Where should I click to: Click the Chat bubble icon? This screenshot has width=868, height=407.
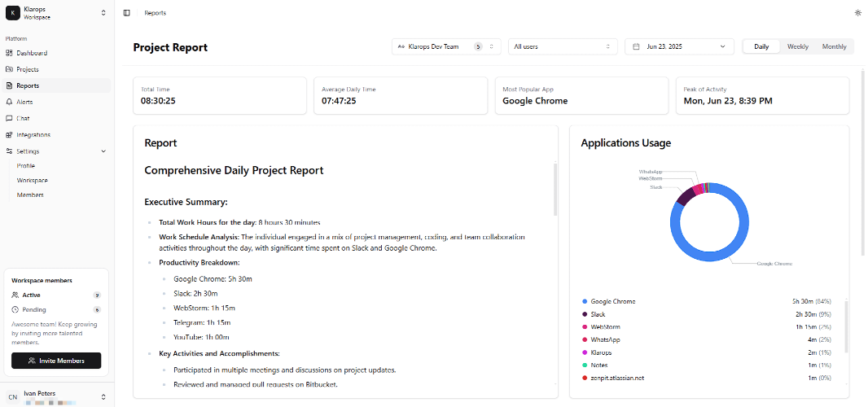[x=9, y=119]
